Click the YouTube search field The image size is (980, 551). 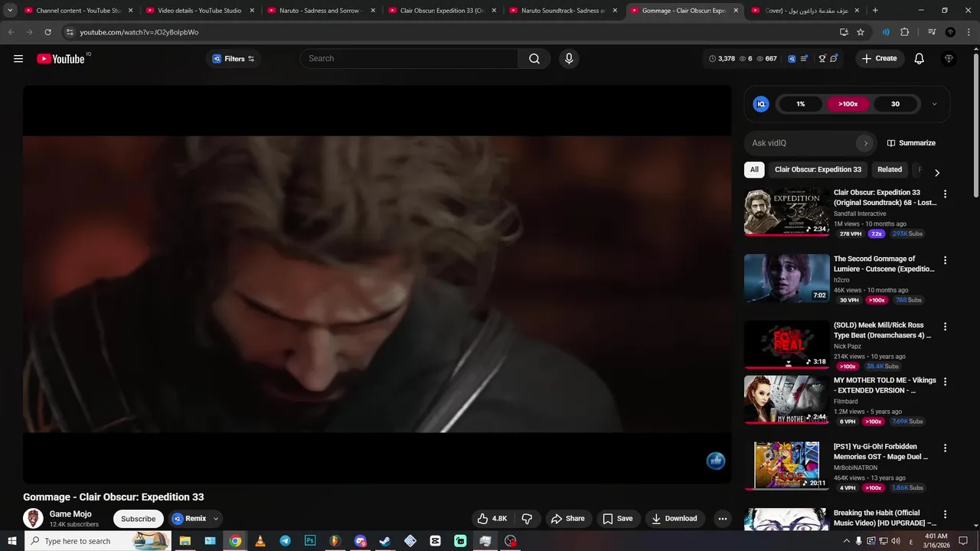click(x=410, y=59)
